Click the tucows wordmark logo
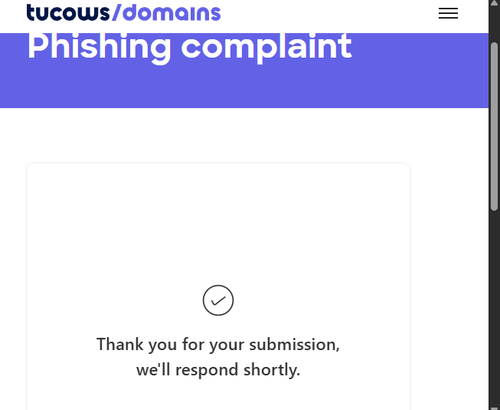 click(68, 13)
